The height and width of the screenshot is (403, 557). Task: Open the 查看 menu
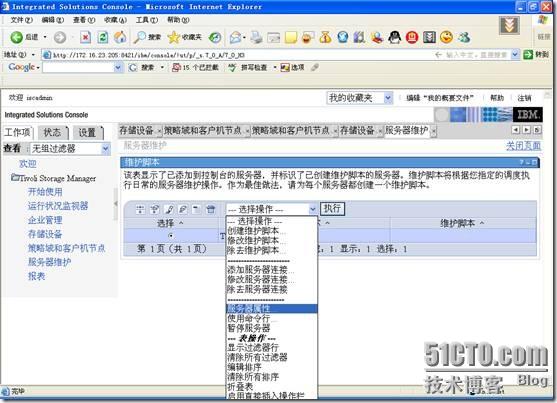84,20
